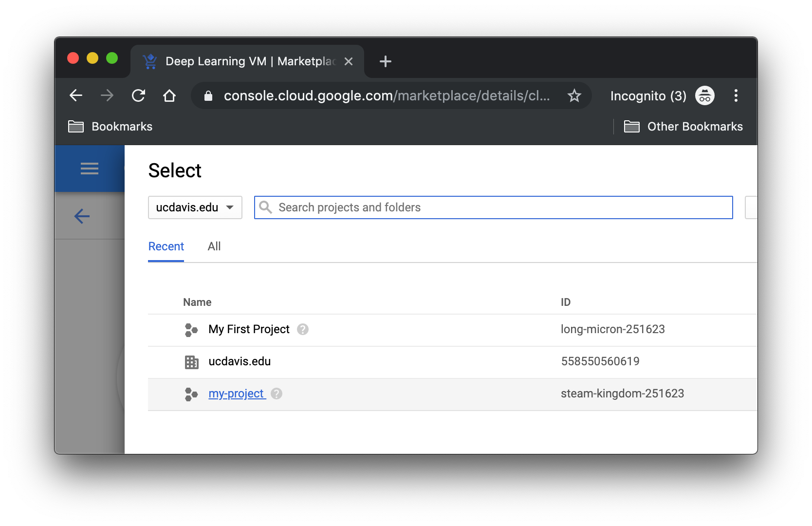Maximize the window with the green button

112,58
